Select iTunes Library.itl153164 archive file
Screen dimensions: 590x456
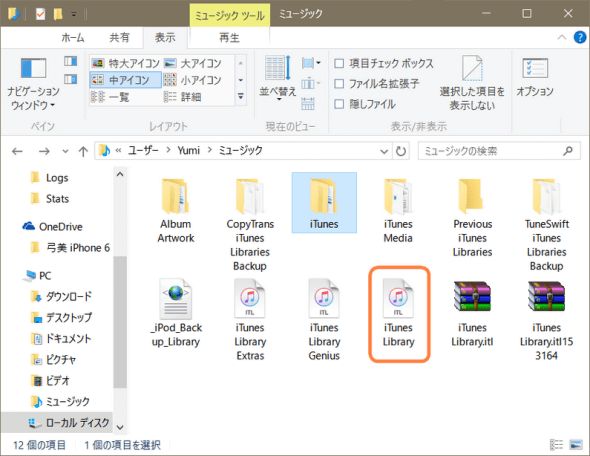coord(546,320)
